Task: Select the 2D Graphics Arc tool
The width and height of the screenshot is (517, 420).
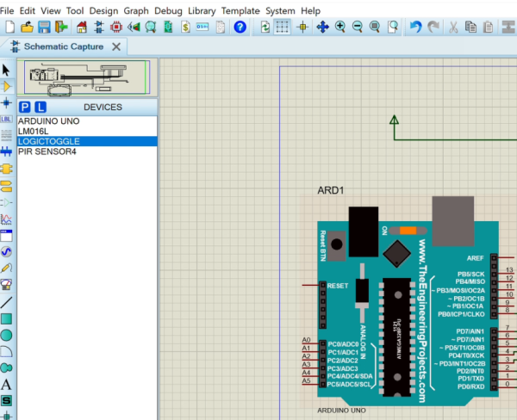Action: pos(6,351)
